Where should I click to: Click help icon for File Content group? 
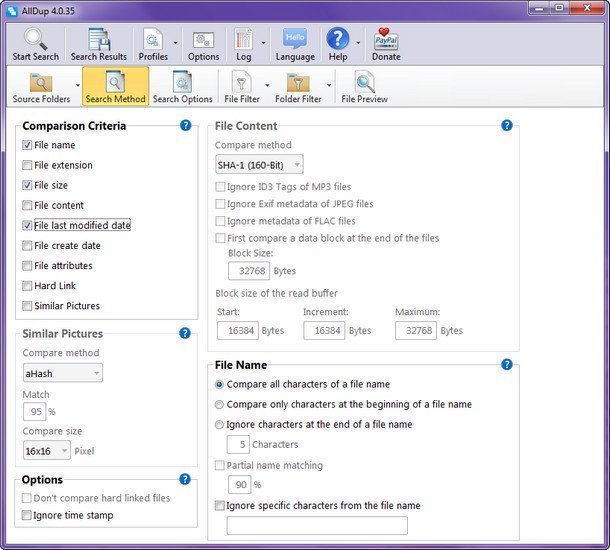click(x=507, y=125)
